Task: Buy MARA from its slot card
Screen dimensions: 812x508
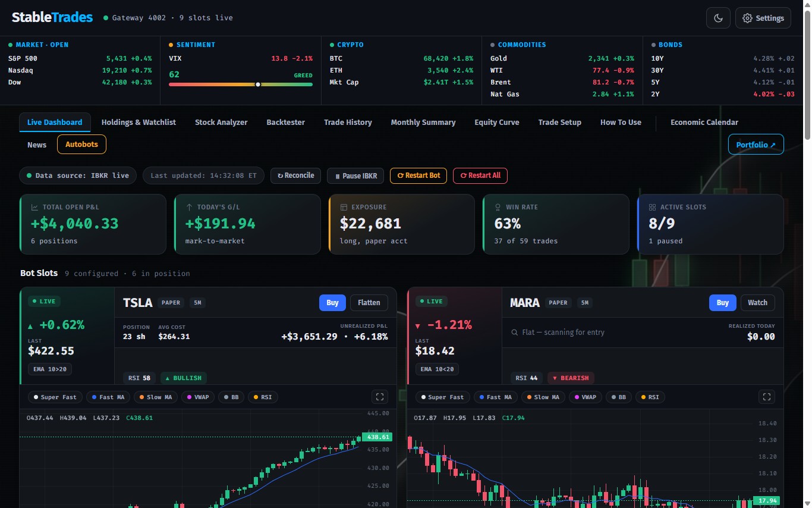Action: [x=723, y=303]
